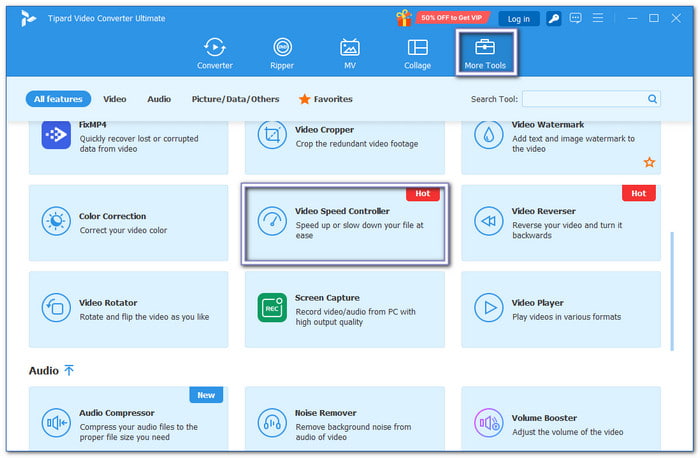
Task: Collapse the Audio section arrow
Action: click(69, 370)
